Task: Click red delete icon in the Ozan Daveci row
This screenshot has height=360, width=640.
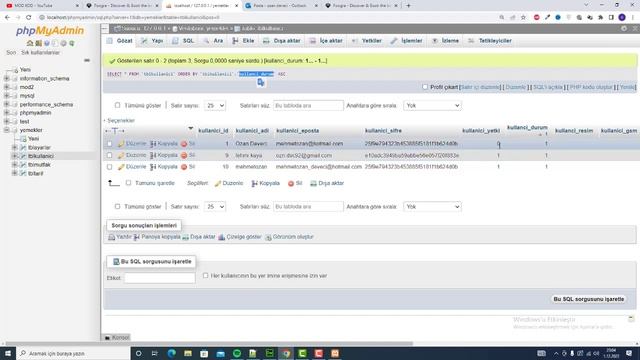Action: [x=184, y=144]
